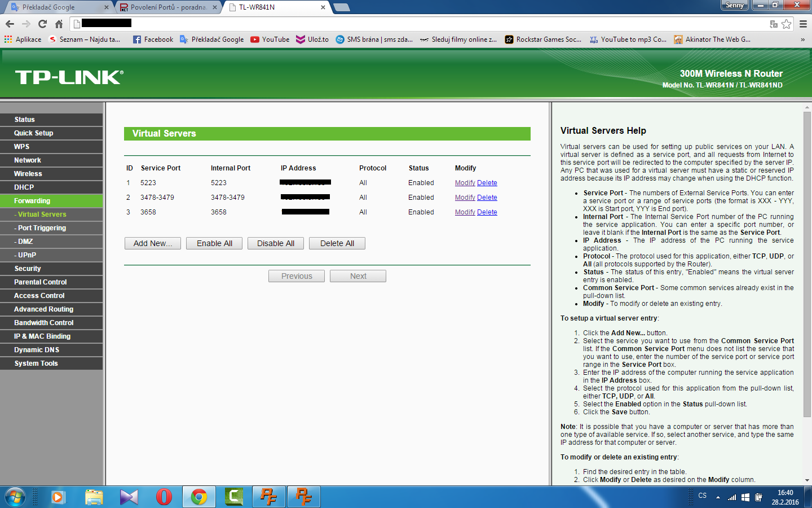This screenshot has height=508, width=812.
Task: Open the Seznam bookmark
Action: (85, 40)
